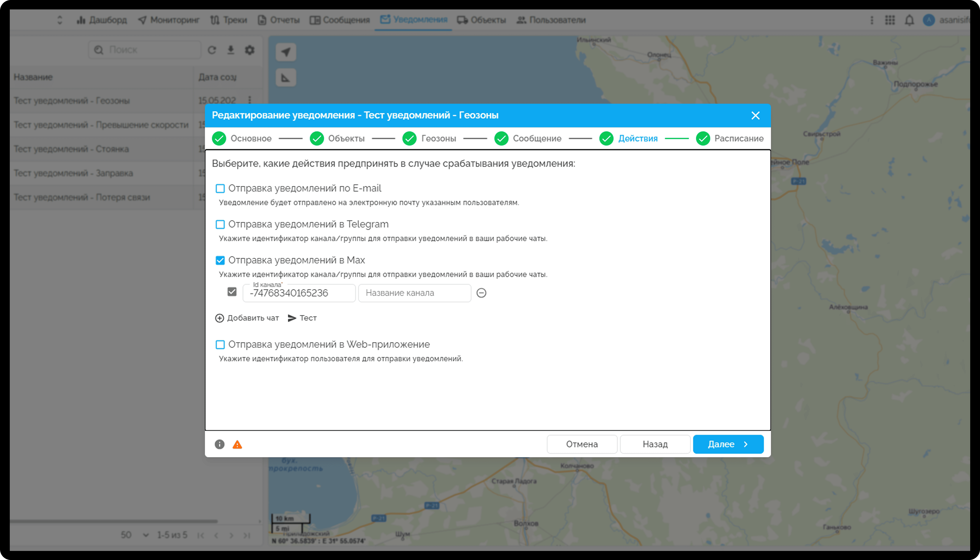Go to next page arrow in pagination
Screen dimensions: 980x560
(x=231, y=535)
